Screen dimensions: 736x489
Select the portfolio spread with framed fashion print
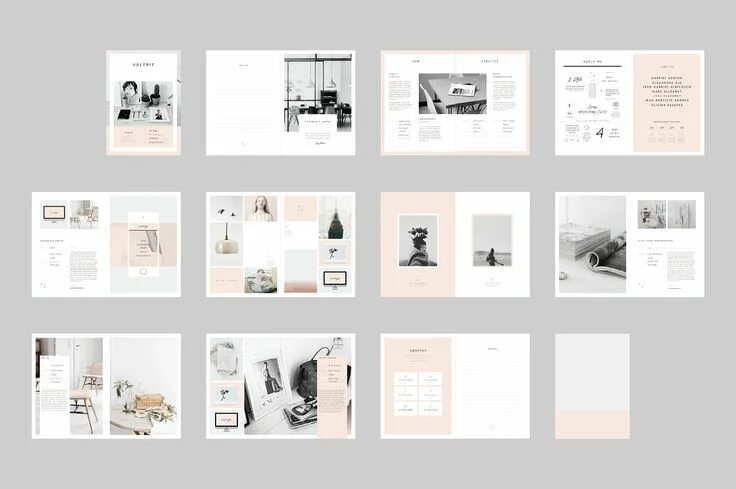(x=280, y=386)
